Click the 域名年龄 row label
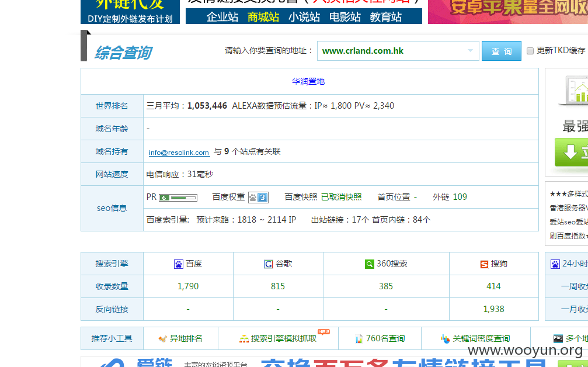This screenshot has height=367, width=588. pos(112,129)
